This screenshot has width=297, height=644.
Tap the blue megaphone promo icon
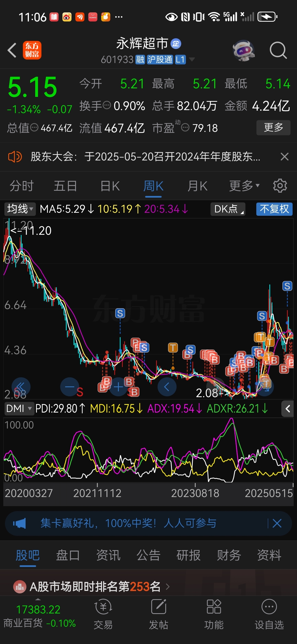click(x=20, y=523)
